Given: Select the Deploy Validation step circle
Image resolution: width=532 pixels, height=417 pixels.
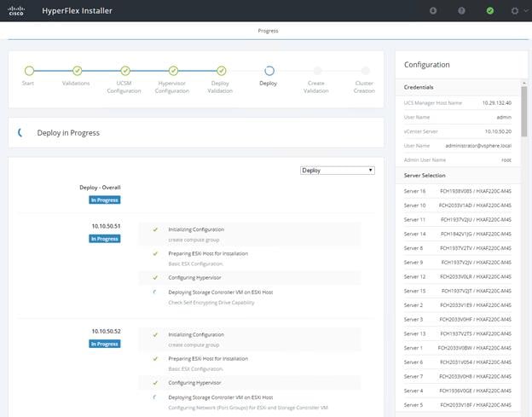Looking at the screenshot, I should (222, 71).
